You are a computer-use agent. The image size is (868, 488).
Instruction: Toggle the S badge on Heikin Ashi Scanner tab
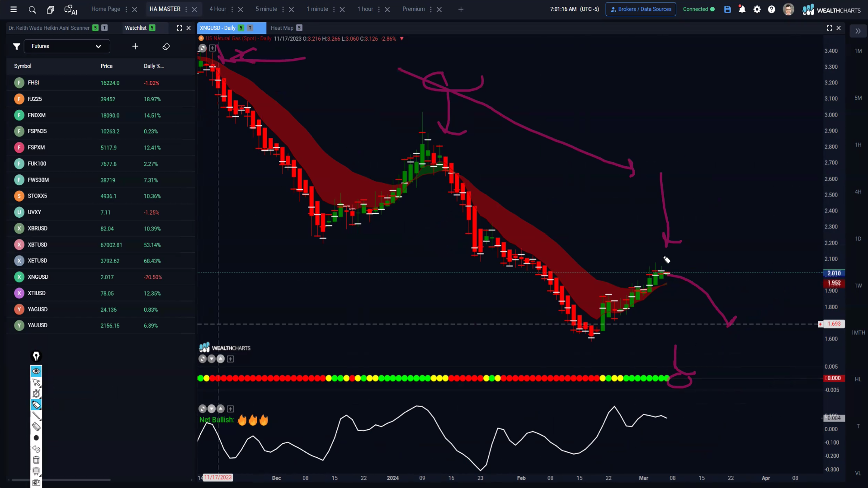[x=95, y=28]
